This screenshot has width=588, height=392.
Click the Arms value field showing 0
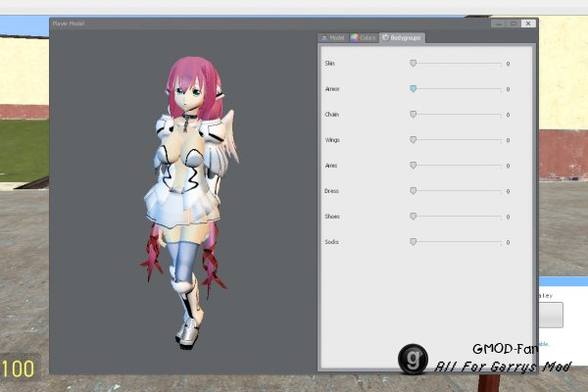[508, 166]
